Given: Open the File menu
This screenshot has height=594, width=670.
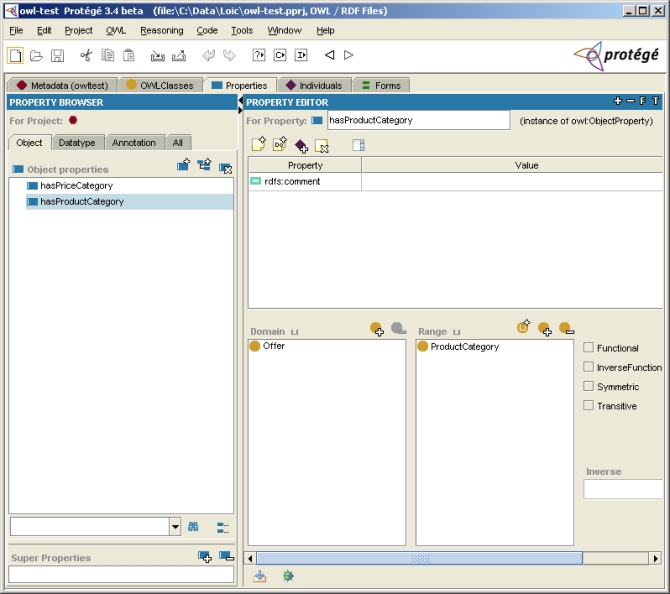Looking at the screenshot, I should (16, 30).
